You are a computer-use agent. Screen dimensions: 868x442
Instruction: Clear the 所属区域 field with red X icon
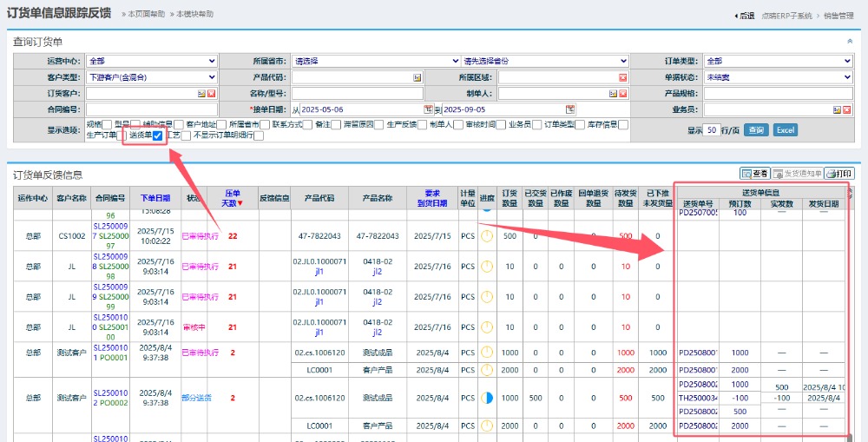(622, 77)
